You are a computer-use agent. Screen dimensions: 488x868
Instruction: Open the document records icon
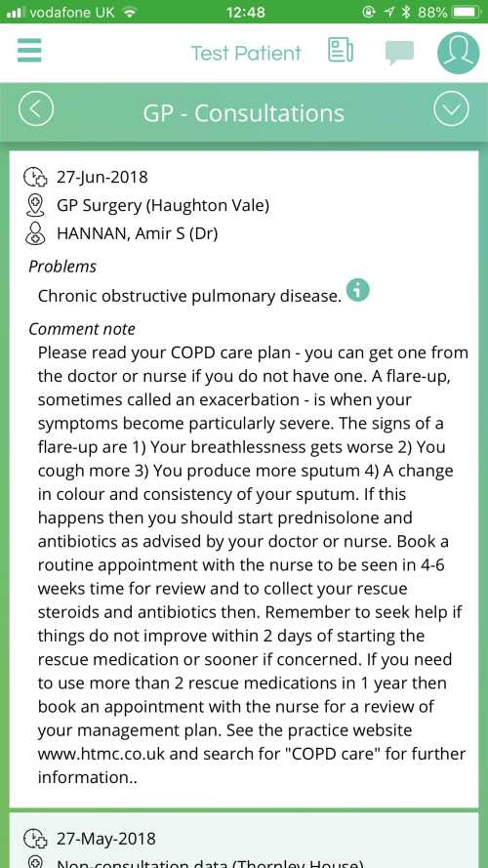[x=341, y=50]
